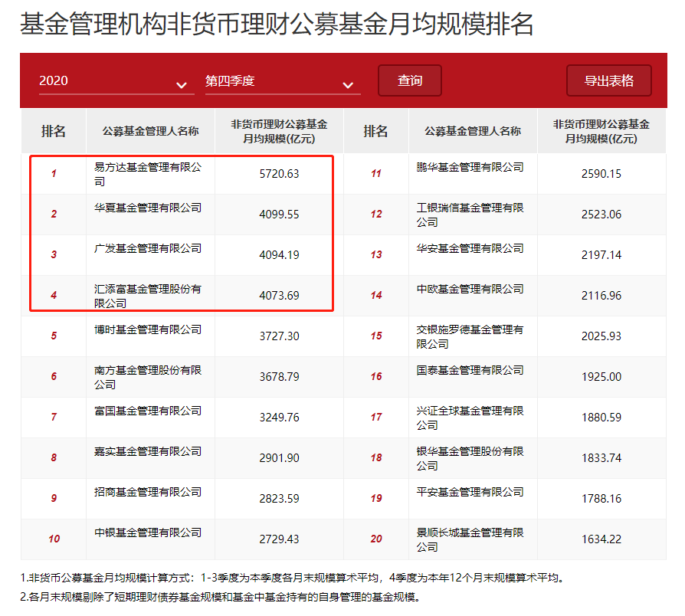Click the value 2901.90

point(279,458)
